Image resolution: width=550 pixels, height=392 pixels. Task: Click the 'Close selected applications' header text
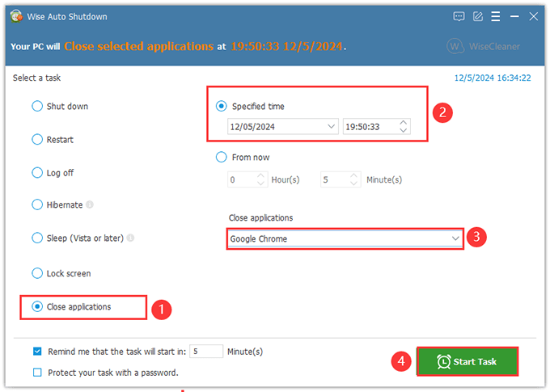138,46
